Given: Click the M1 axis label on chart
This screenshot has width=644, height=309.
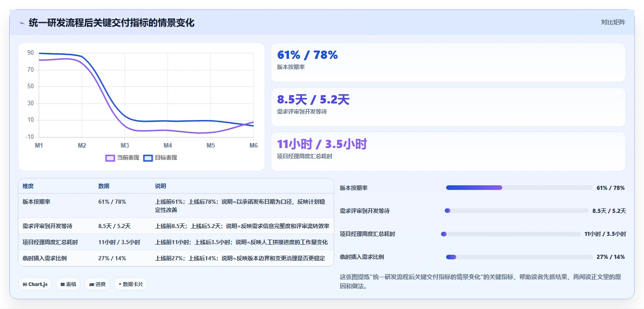Looking at the screenshot, I should [x=39, y=145].
